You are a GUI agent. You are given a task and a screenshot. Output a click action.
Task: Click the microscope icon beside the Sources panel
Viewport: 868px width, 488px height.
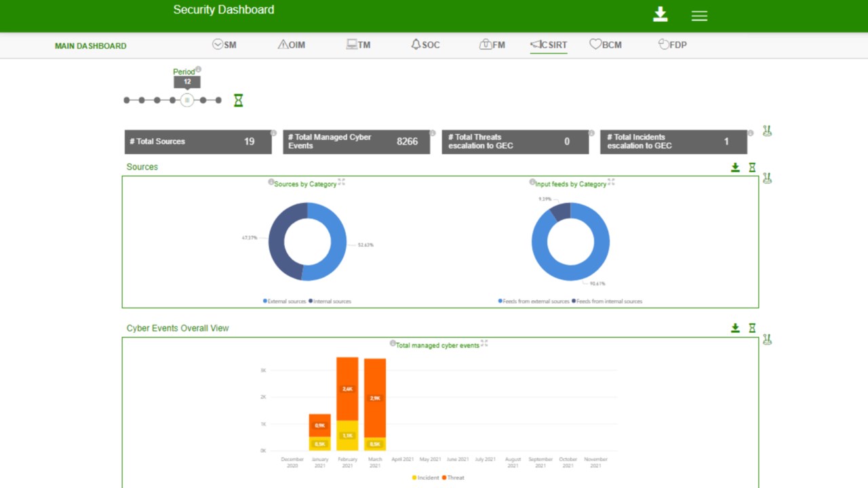pos(767,178)
